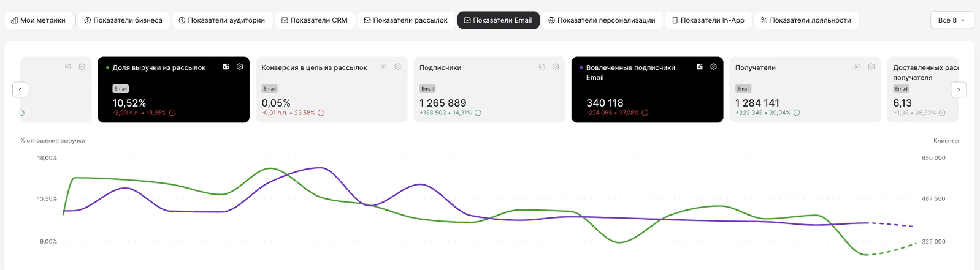980x270 pixels.
Task: Click the 10,52% metric value
Action: (129, 103)
